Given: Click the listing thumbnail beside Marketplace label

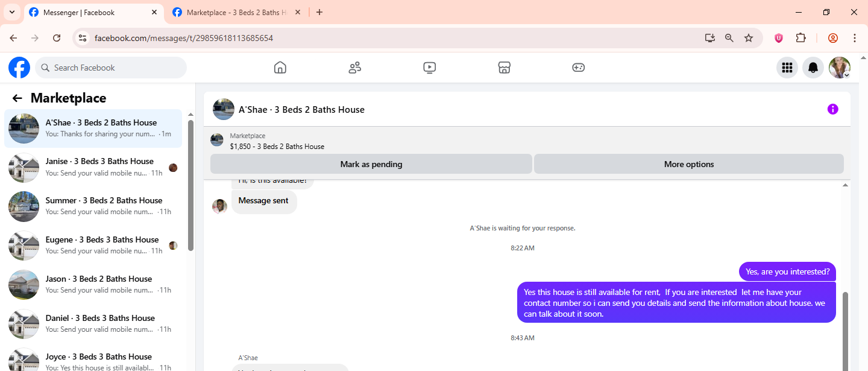Looking at the screenshot, I should [217, 140].
